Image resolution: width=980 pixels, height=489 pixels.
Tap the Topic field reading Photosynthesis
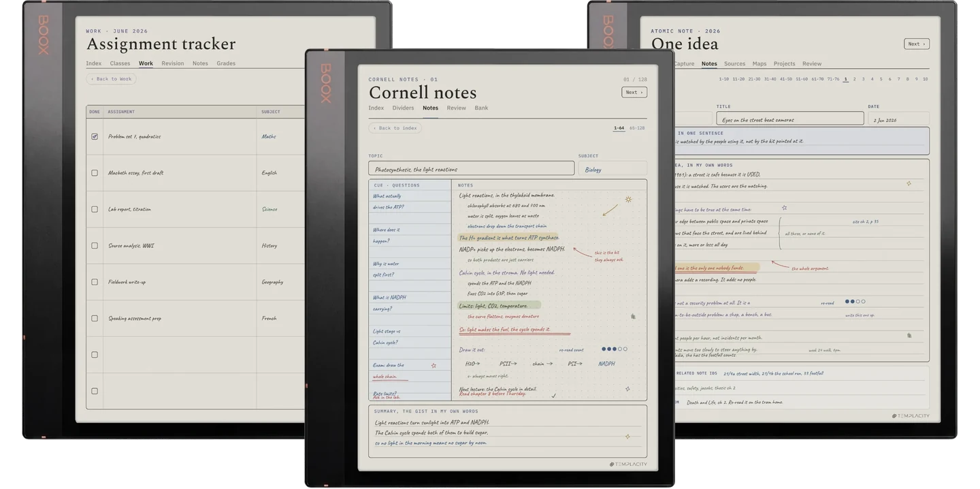click(x=472, y=168)
